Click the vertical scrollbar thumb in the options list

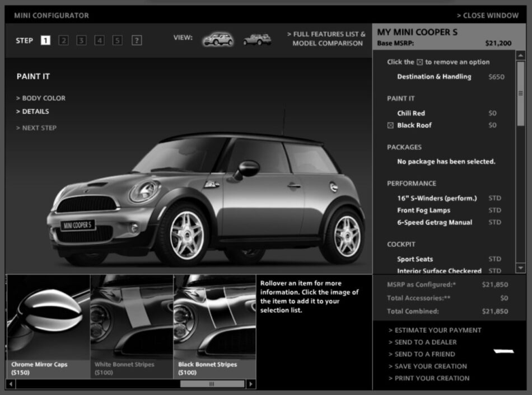520,93
